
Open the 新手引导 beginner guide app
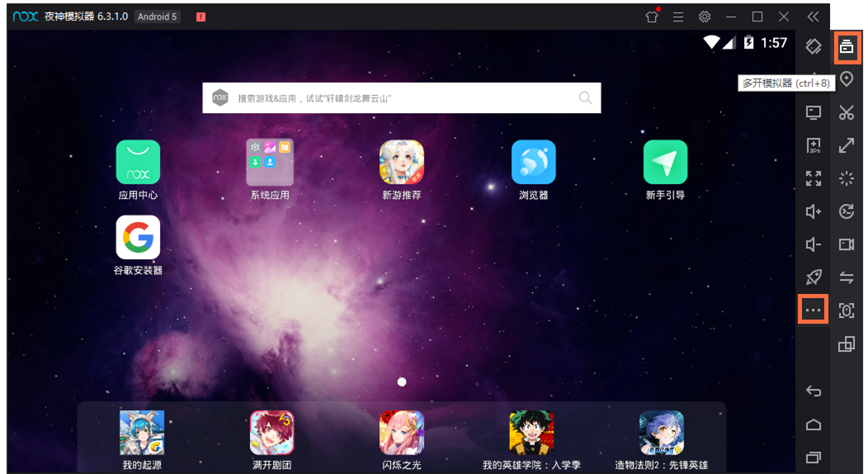665,169
